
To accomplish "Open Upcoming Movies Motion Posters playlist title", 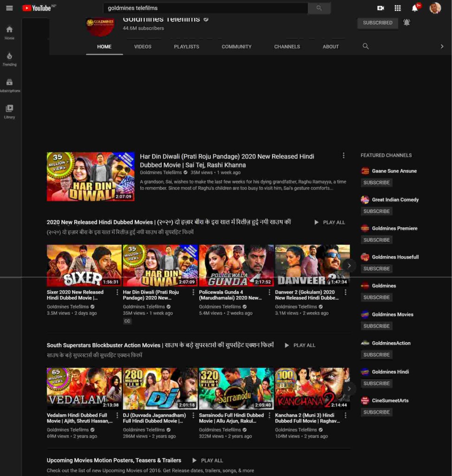I will pos(114,460).
